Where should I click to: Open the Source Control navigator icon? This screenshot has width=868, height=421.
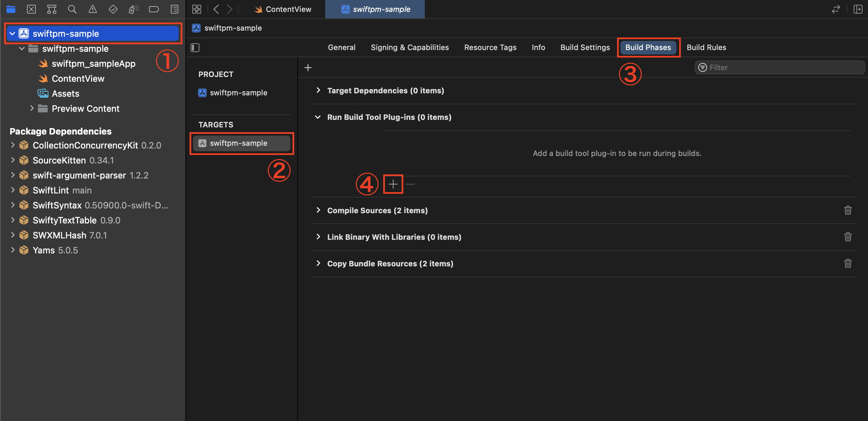pos(31,9)
